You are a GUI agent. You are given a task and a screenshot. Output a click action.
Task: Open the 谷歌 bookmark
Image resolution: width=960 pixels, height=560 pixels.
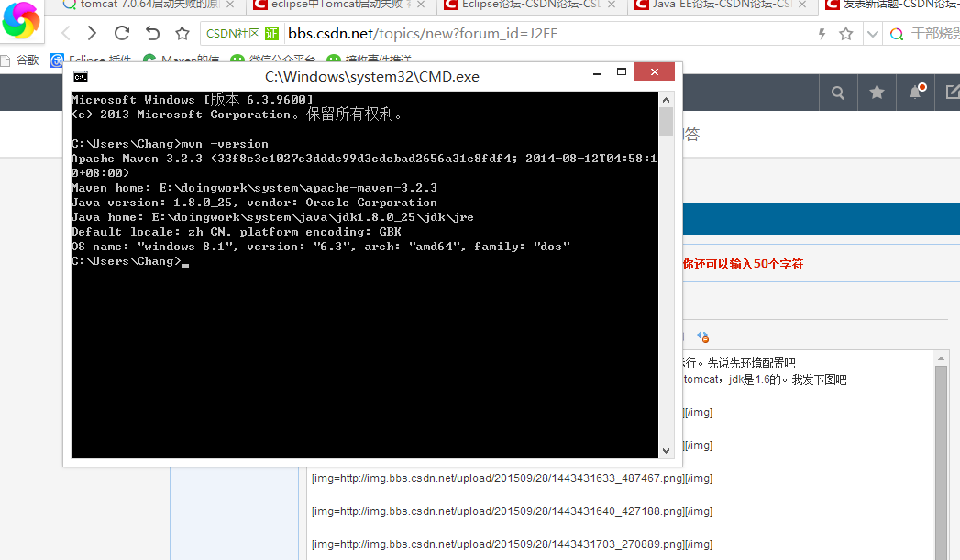20,60
